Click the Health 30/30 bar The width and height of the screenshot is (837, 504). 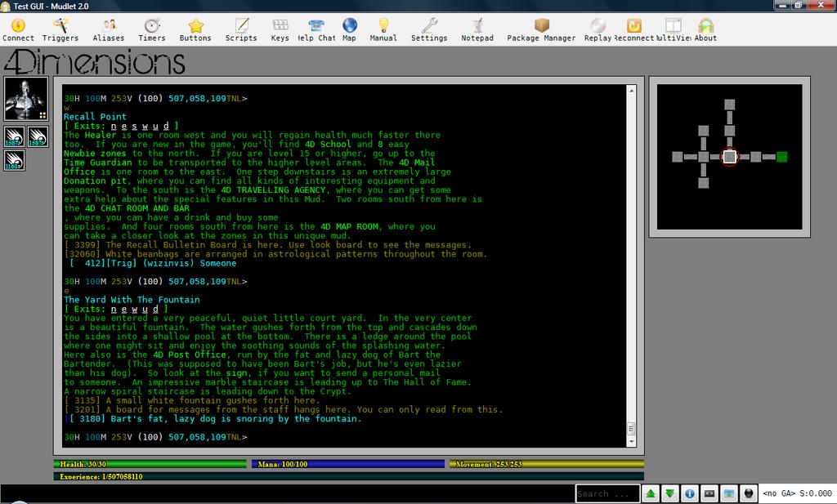pos(150,464)
